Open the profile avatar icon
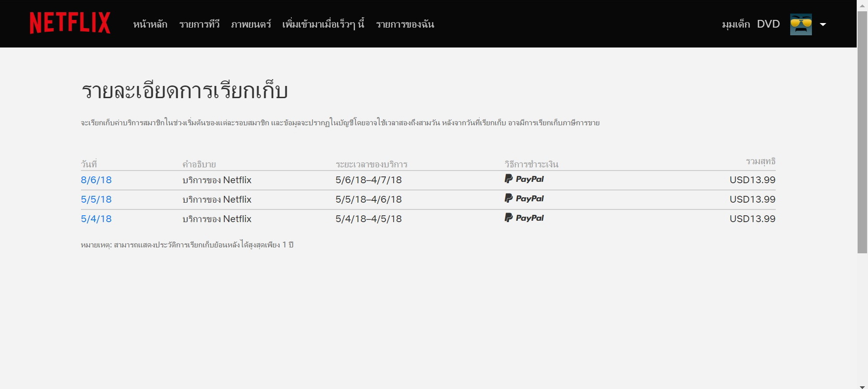Screen dimensions: 868x389 click(801, 24)
